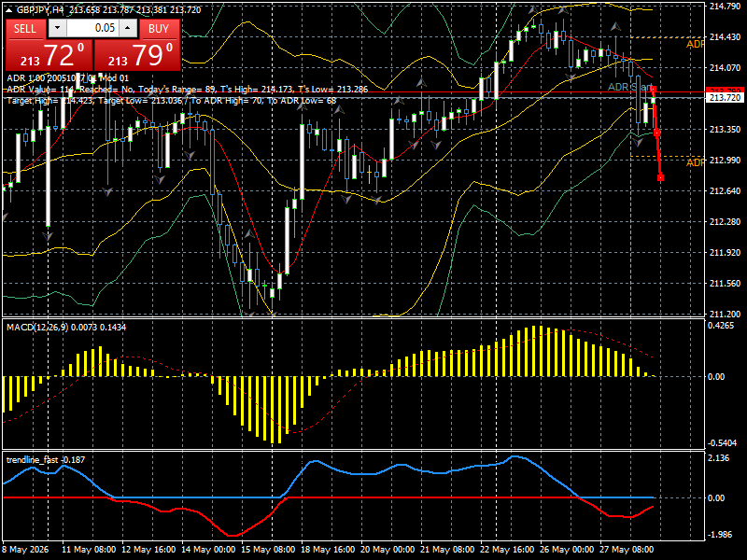Click the BUY button
Viewport: 747px width, 560px height.
coord(159,29)
